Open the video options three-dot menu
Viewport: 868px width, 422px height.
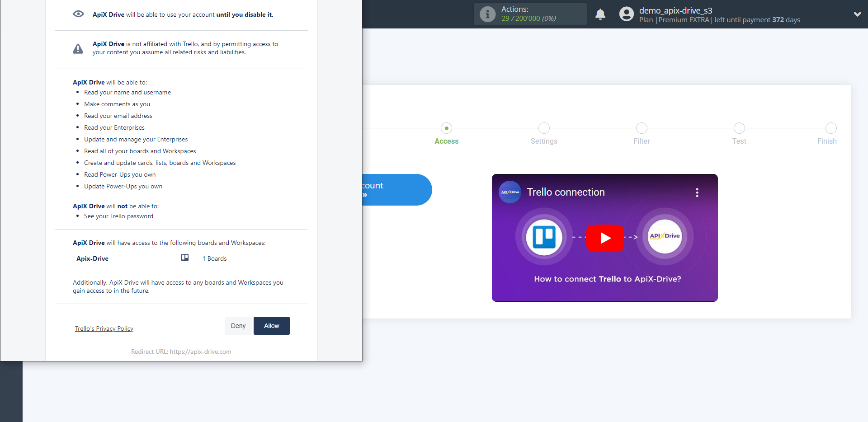(697, 192)
